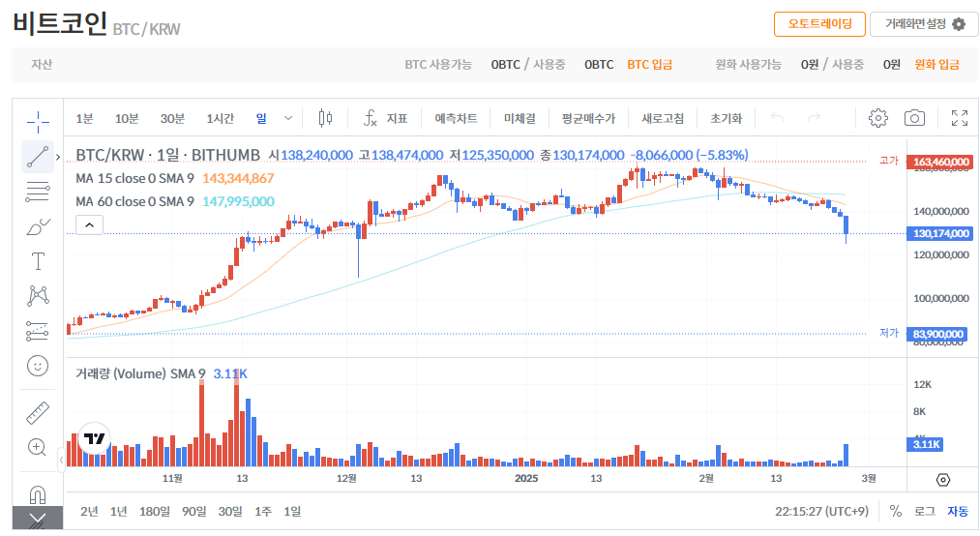Select the 1시간 interval

(220, 118)
